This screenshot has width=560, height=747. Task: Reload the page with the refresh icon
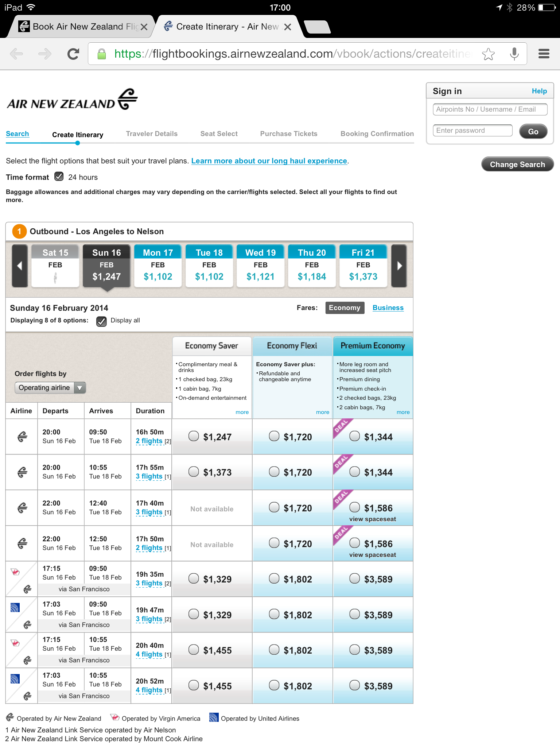[x=73, y=54]
